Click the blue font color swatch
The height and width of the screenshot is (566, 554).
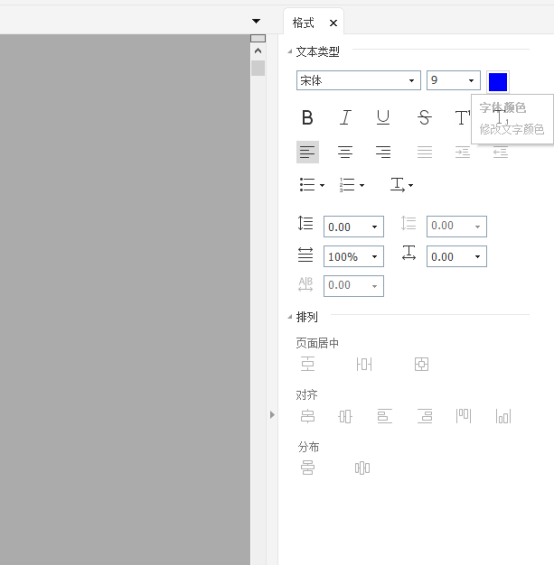point(498,82)
